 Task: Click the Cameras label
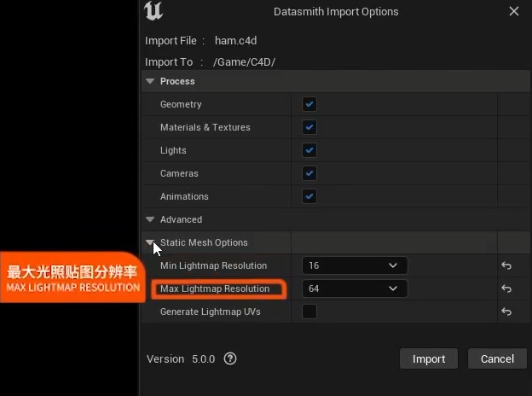tap(179, 173)
